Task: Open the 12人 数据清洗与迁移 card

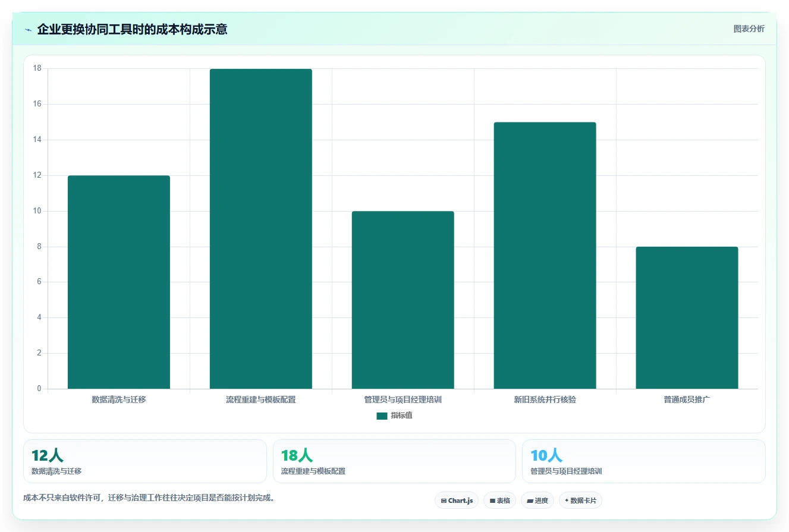Action: click(145, 461)
